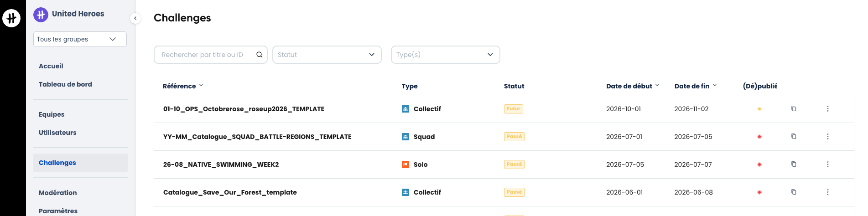Click the Statut column header
The image size is (868, 216).
click(x=514, y=86)
